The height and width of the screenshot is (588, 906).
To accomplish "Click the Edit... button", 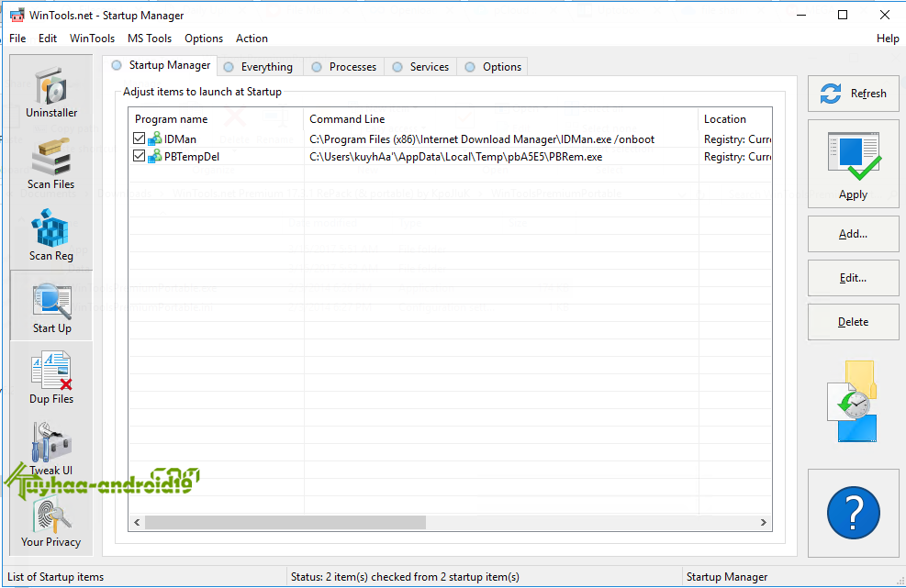I will [854, 278].
